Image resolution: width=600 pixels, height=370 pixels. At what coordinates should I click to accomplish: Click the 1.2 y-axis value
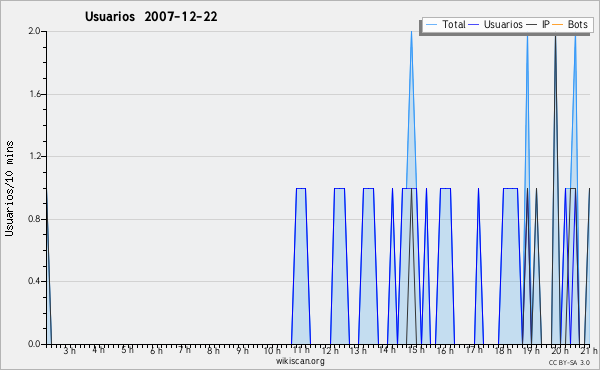(x=34, y=156)
